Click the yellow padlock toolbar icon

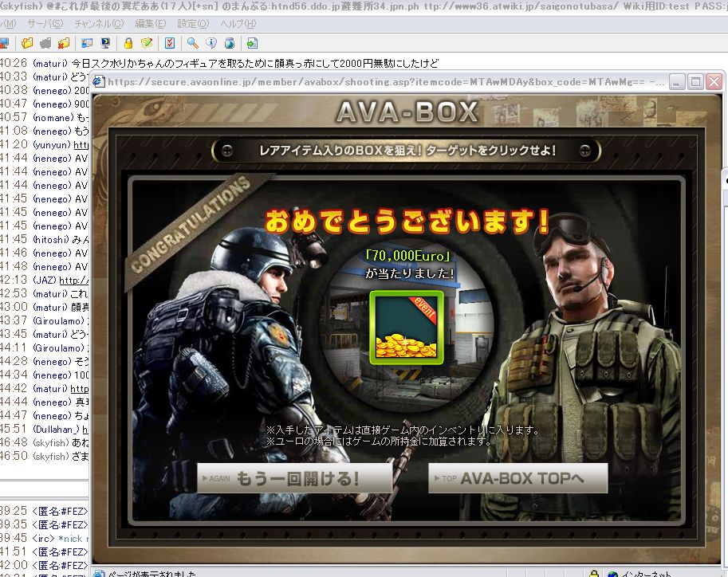point(128,43)
